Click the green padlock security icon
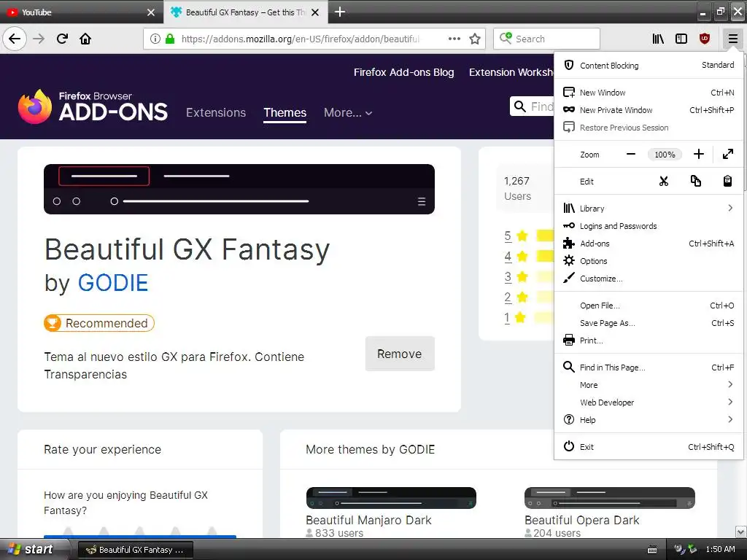The height and width of the screenshot is (560, 747). pyautogui.click(x=169, y=39)
